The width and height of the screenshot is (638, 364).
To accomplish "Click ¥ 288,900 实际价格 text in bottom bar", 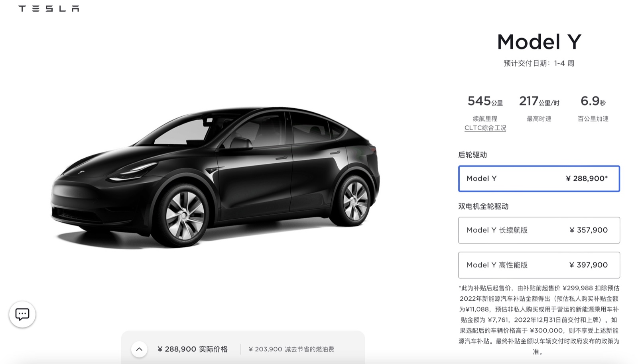I will tap(193, 349).
